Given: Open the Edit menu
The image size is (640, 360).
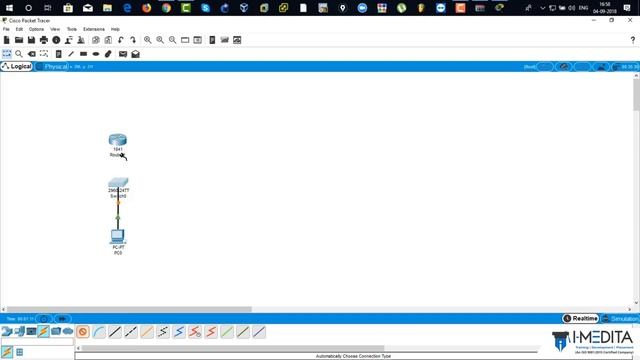Looking at the screenshot, I should click(x=19, y=29).
